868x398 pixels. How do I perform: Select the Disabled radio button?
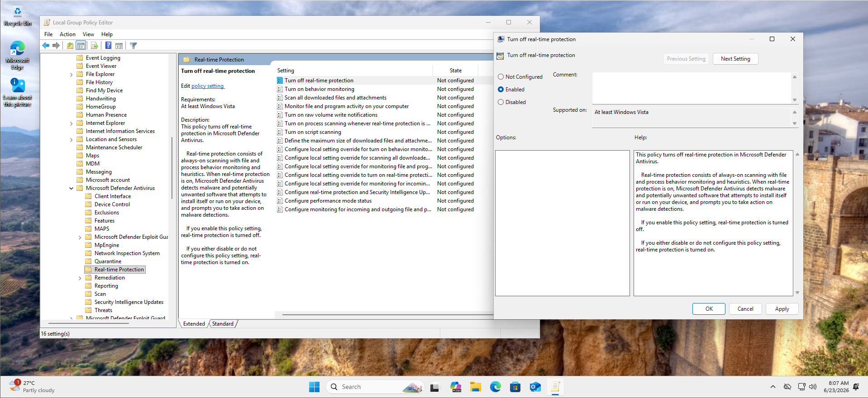coord(501,102)
